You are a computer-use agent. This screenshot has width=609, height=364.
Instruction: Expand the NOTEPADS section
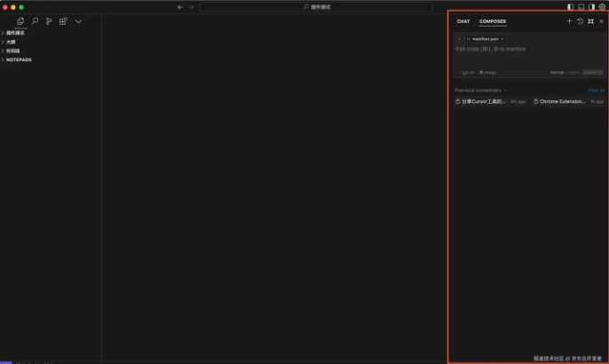pyautogui.click(x=18, y=59)
